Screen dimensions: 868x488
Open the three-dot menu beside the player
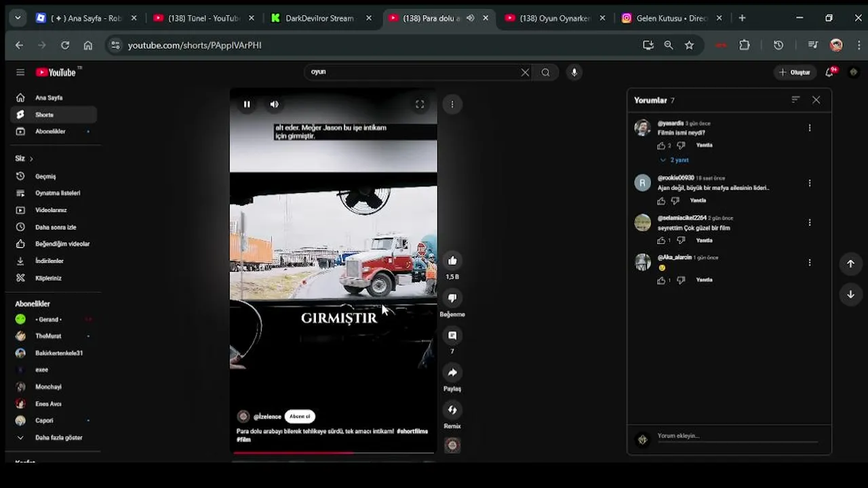452,104
